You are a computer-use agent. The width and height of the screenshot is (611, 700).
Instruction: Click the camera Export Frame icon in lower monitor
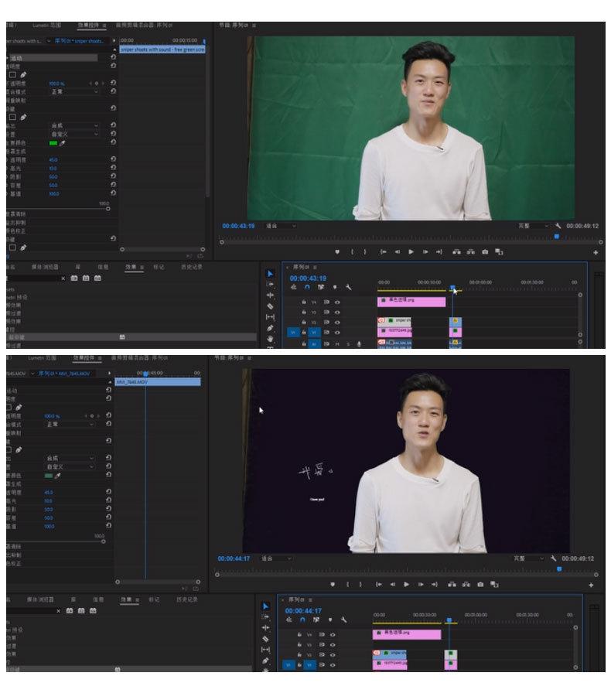[x=480, y=584]
